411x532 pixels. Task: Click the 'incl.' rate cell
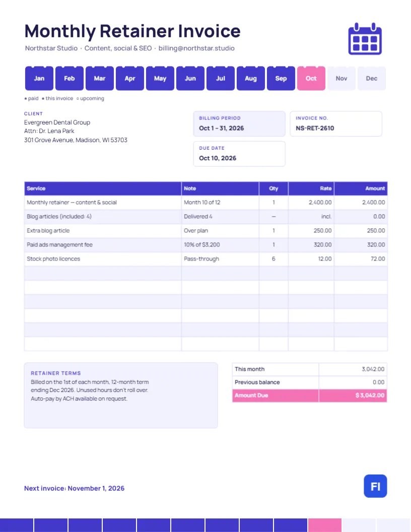click(311, 217)
